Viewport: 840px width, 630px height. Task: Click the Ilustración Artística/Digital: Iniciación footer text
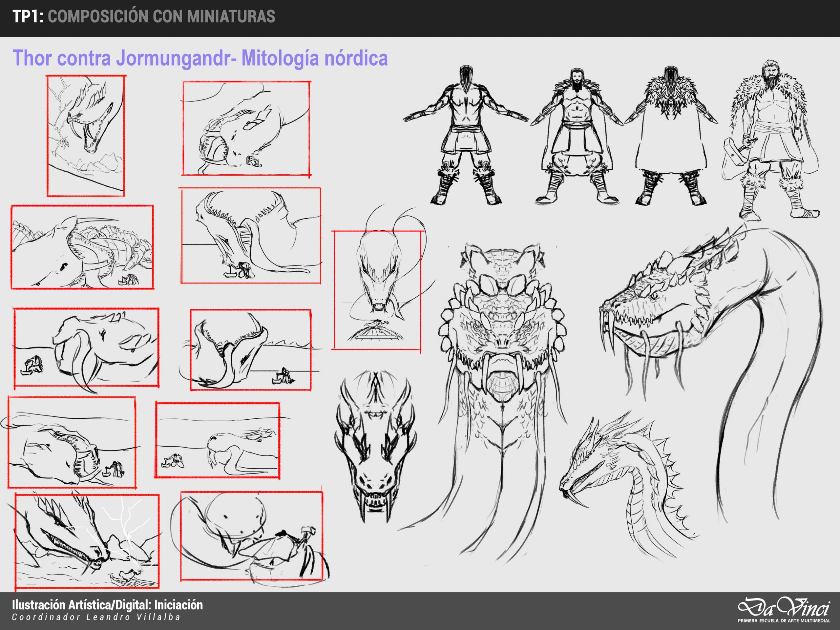[x=108, y=605]
